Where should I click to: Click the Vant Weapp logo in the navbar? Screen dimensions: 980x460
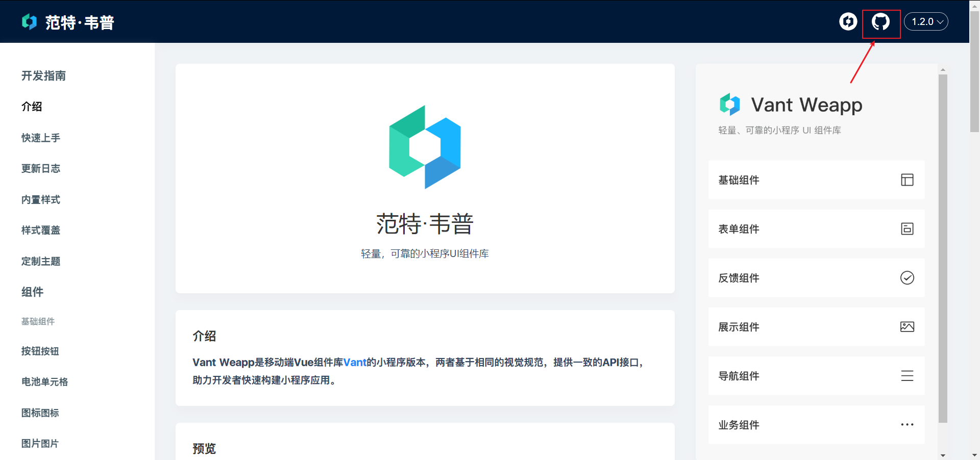point(29,21)
